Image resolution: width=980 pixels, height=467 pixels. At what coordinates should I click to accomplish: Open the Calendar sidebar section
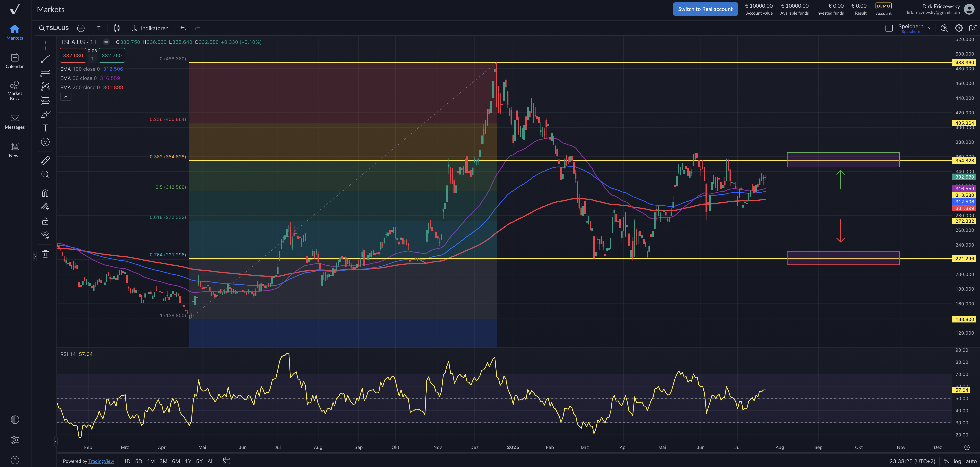[x=14, y=61]
